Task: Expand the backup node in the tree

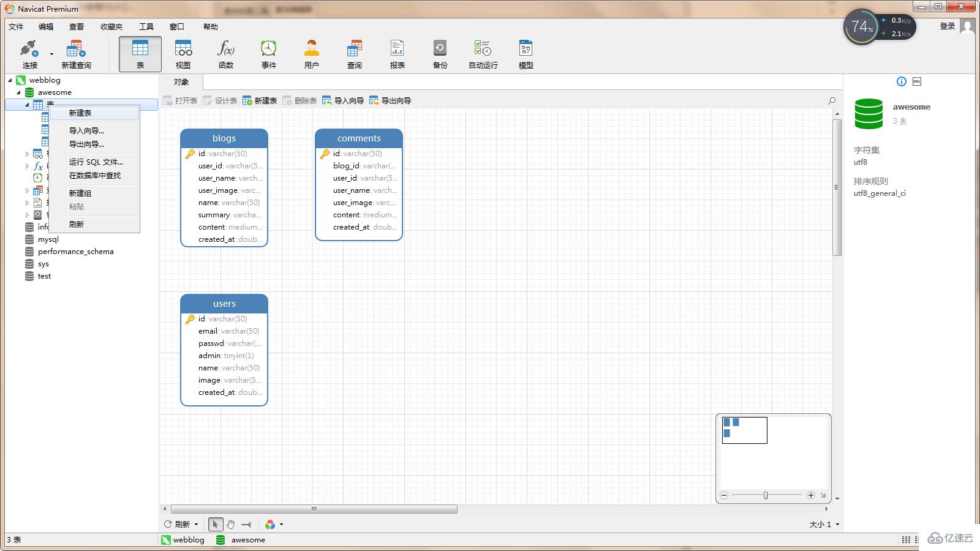Action: [x=27, y=215]
